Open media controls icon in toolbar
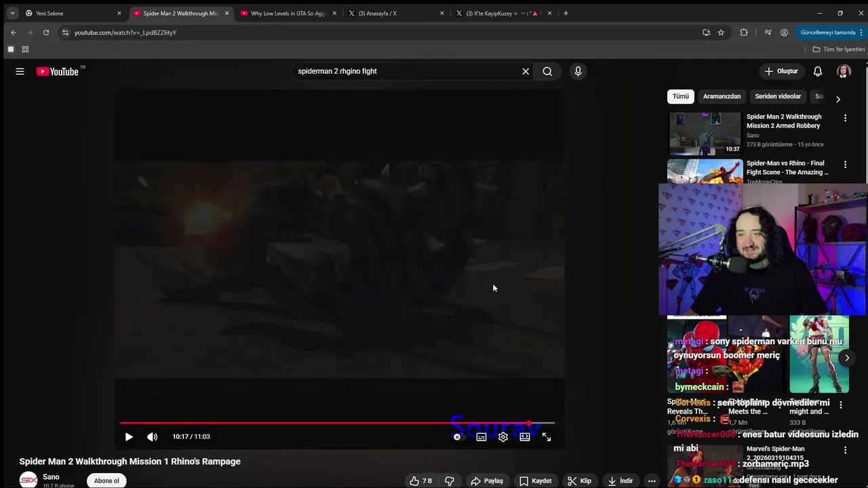The height and width of the screenshot is (488, 868). (x=768, y=33)
